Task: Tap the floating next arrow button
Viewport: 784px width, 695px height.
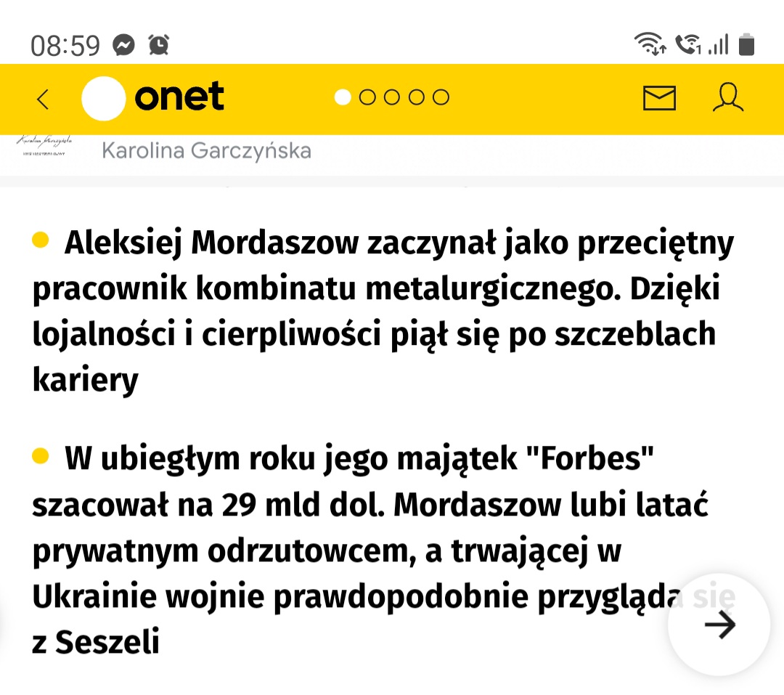Action: (x=719, y=625)
